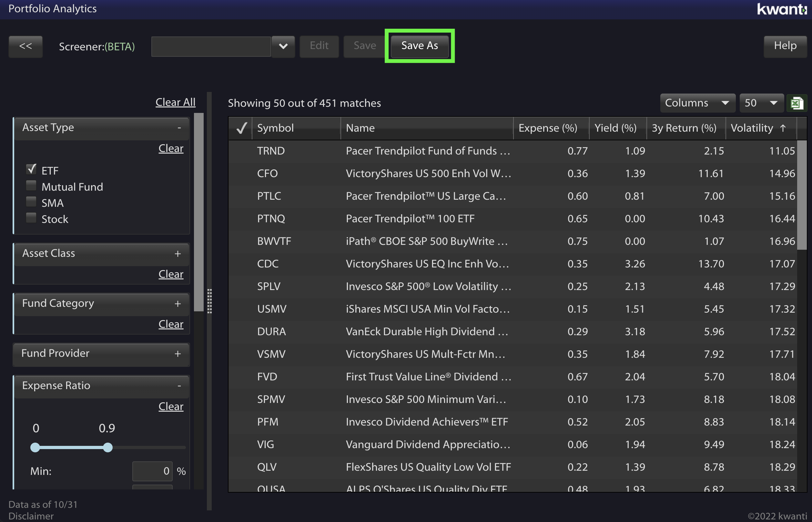Select the VSMV row
This screenshot has width=812, height=522.
512,354
